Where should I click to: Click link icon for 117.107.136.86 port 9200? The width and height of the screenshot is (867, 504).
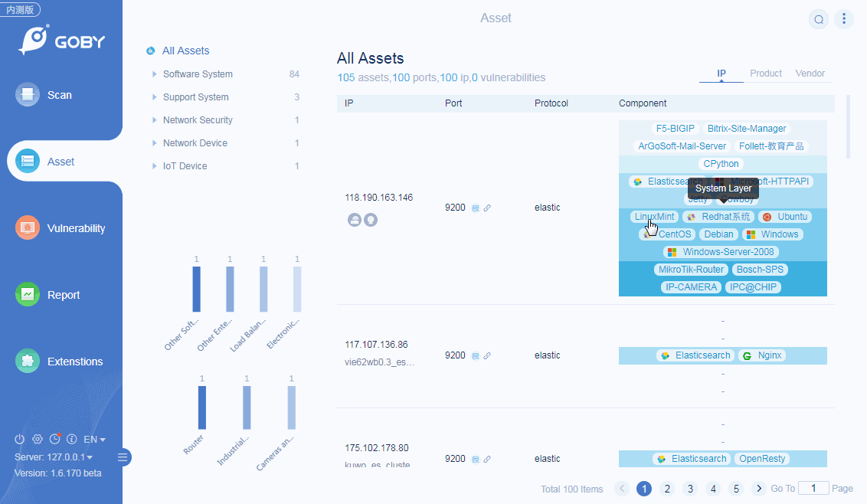(x=486, y=355)
